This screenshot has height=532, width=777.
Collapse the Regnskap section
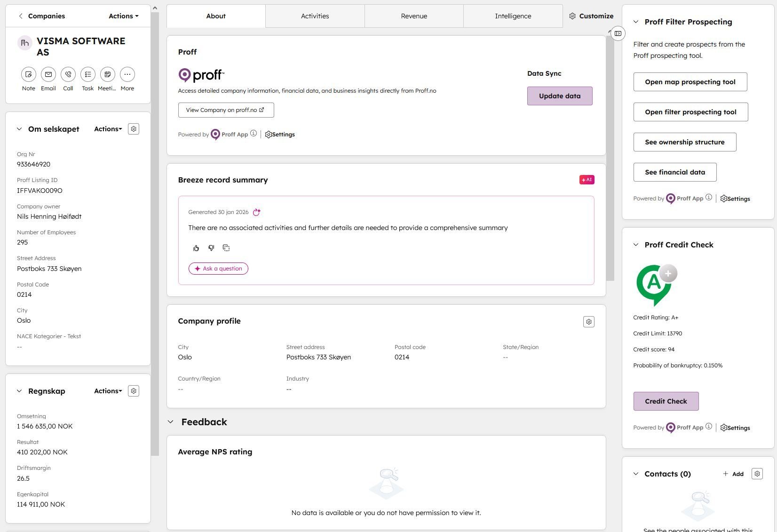pos(19,391)
